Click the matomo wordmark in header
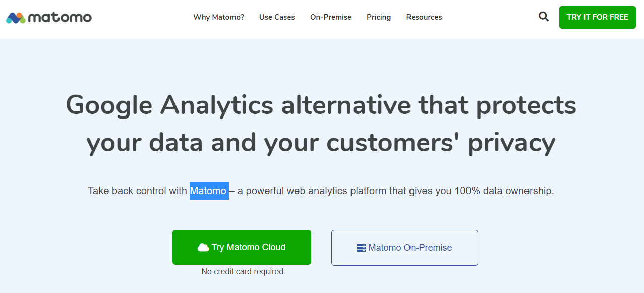644x293 pixels. (60, 18)
